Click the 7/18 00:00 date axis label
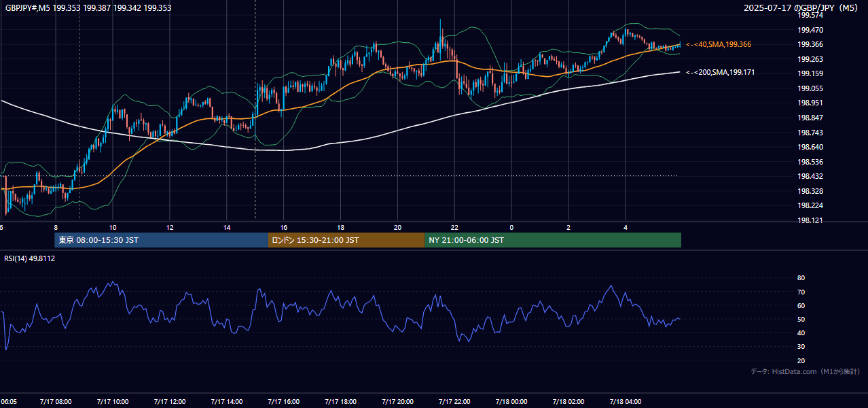Screen dimensions: 868x408 [x=511, y=402]
